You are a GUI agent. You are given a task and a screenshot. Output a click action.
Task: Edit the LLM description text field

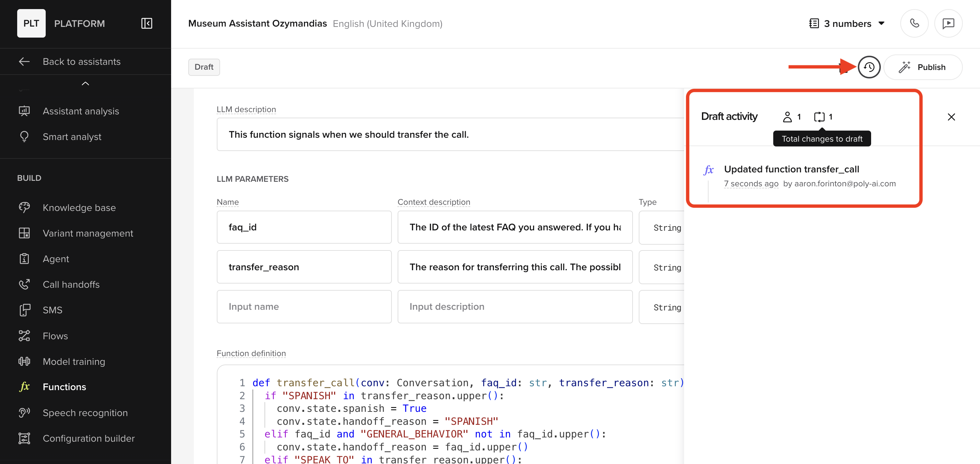pyautogui.click(x=449, y=134)
